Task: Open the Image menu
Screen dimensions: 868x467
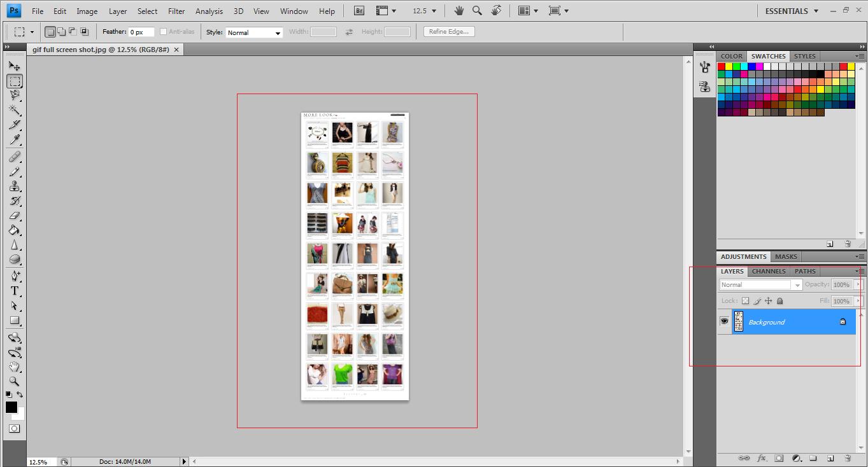Action: pos(87,11)
